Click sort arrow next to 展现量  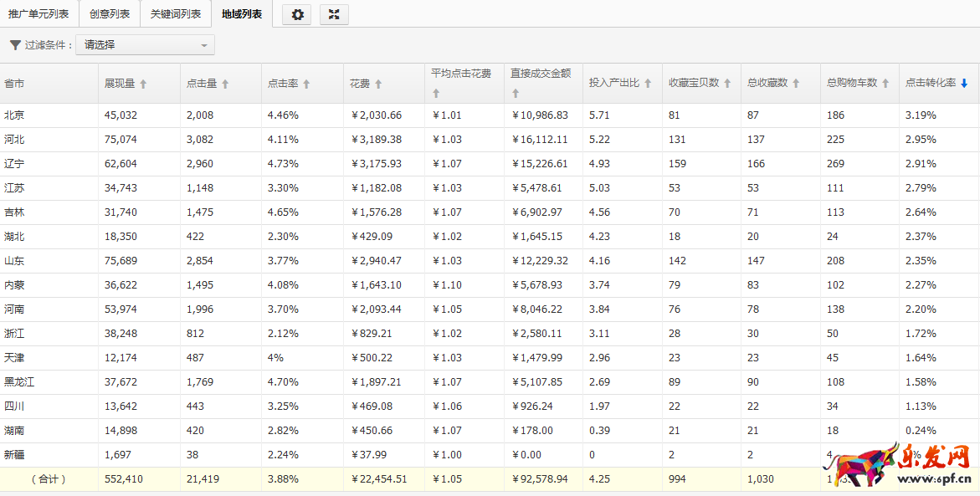pyautogui.click(x=143, y=84)
